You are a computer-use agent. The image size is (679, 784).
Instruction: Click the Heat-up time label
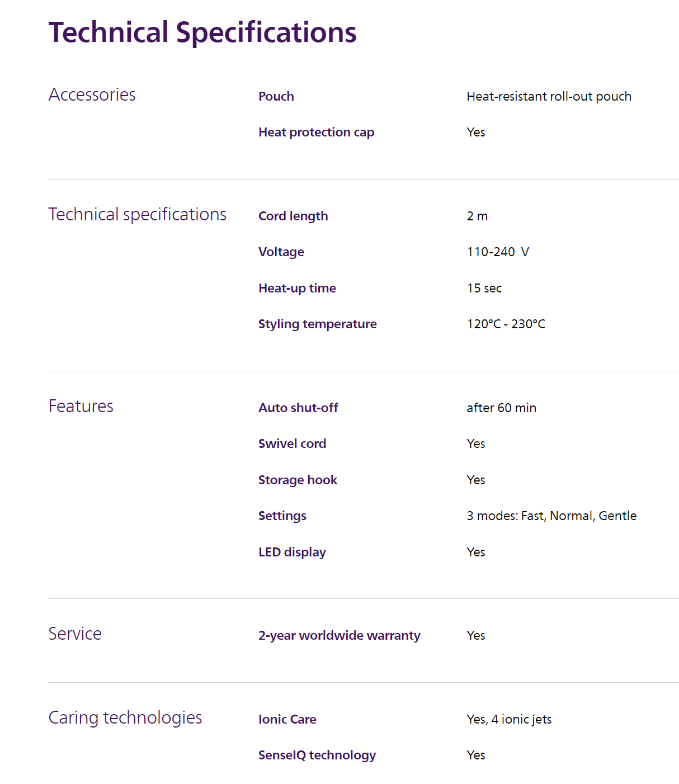[x=297, y=288]
